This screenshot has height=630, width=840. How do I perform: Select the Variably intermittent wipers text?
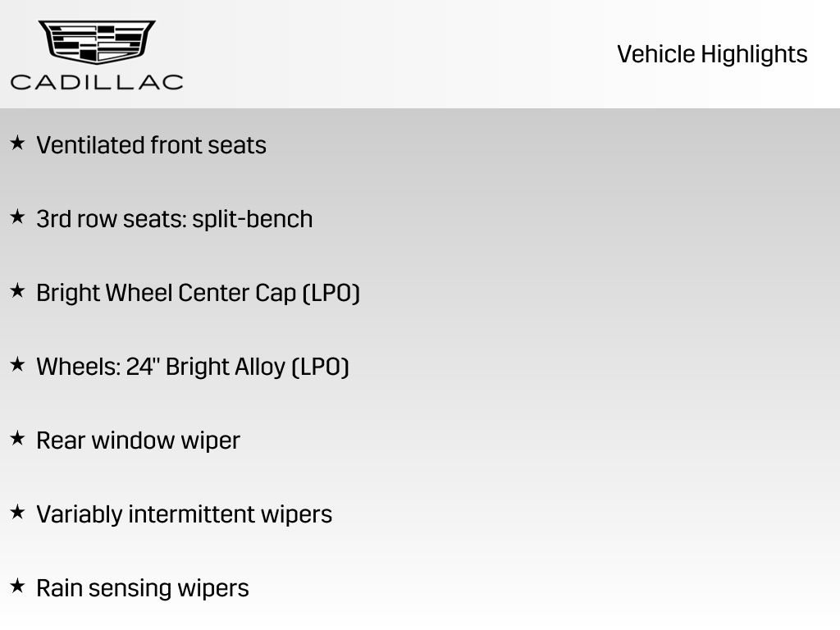tap(184, 514)
